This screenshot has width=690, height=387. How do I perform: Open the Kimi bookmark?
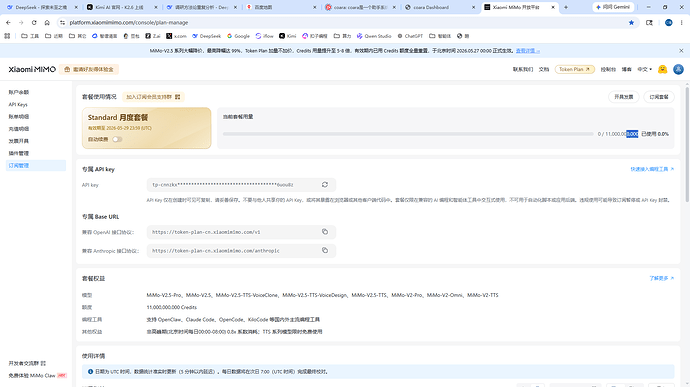pyautogui.click(x=287, y=36)
